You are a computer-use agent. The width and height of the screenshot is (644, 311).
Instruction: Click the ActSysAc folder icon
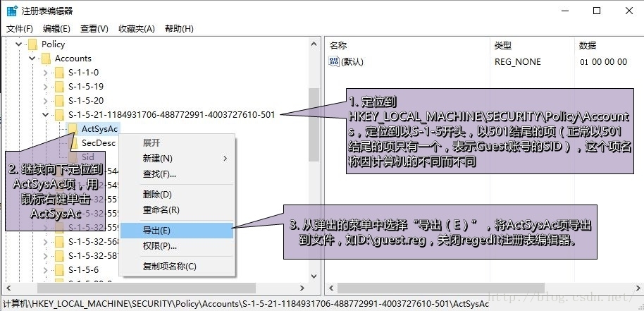point(73,129)
